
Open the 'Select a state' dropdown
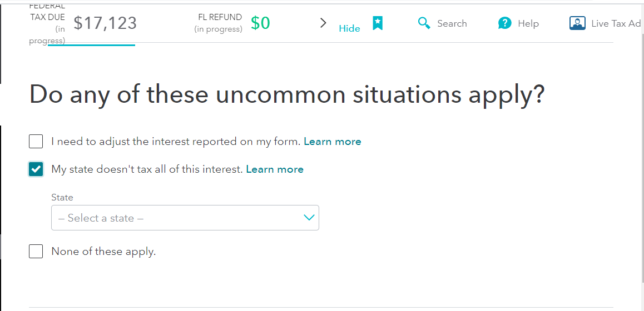click(185, 218)
